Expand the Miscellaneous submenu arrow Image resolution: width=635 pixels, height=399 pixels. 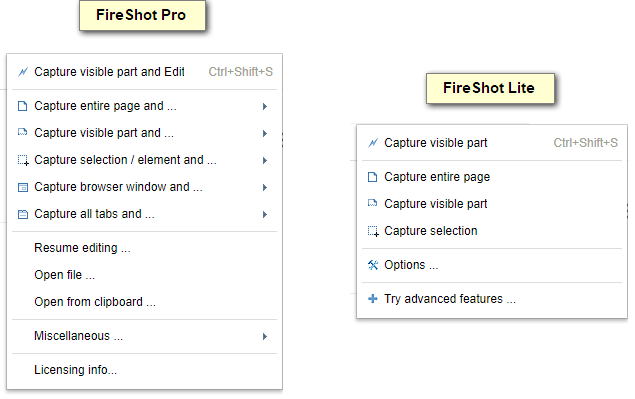(x=264, y=337)
